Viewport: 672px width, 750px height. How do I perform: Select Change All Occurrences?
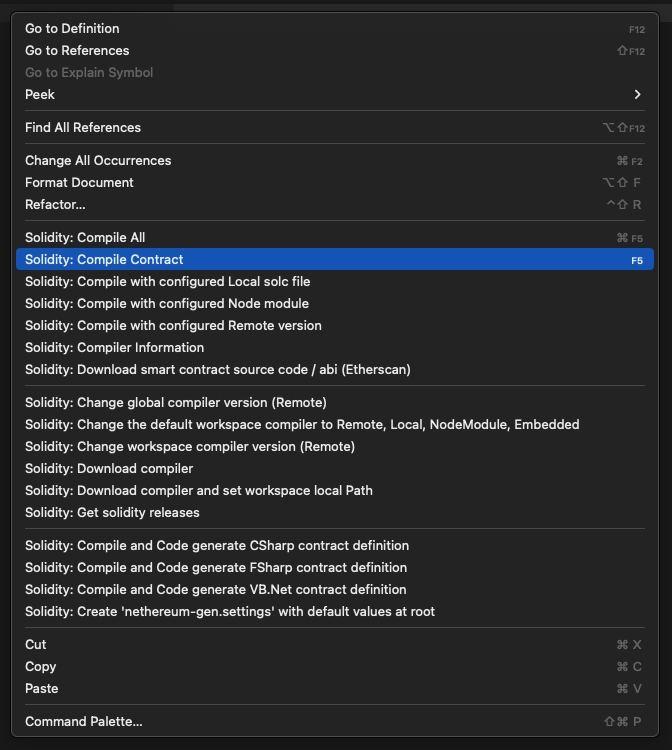coord(335,160)
